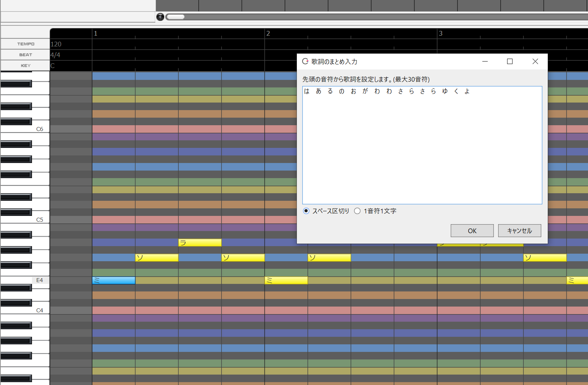
Task: Minimize the lyrics input dialog
Action: coord(485,62)
